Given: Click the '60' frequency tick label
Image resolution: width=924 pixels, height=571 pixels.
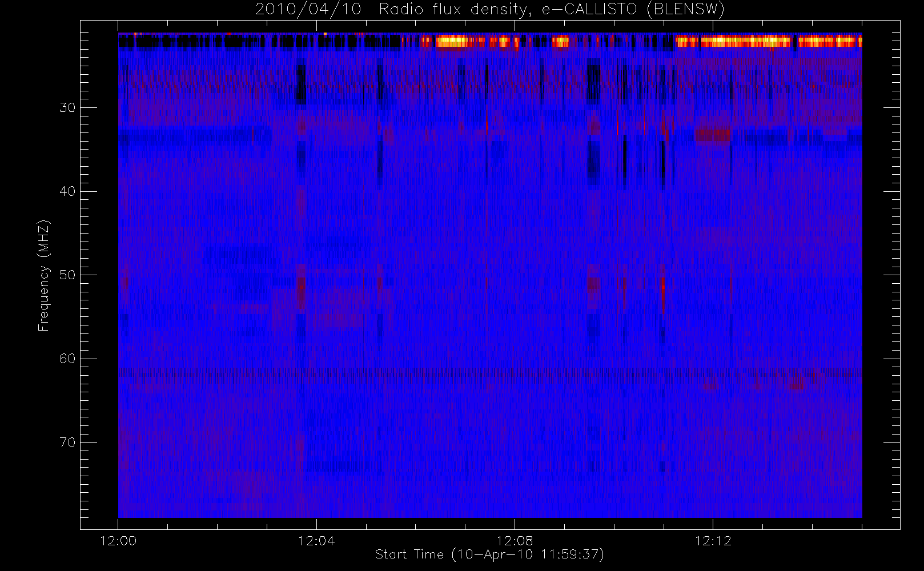Looking at the screenshot, I should pyautogui.click(x=67, y=359).
